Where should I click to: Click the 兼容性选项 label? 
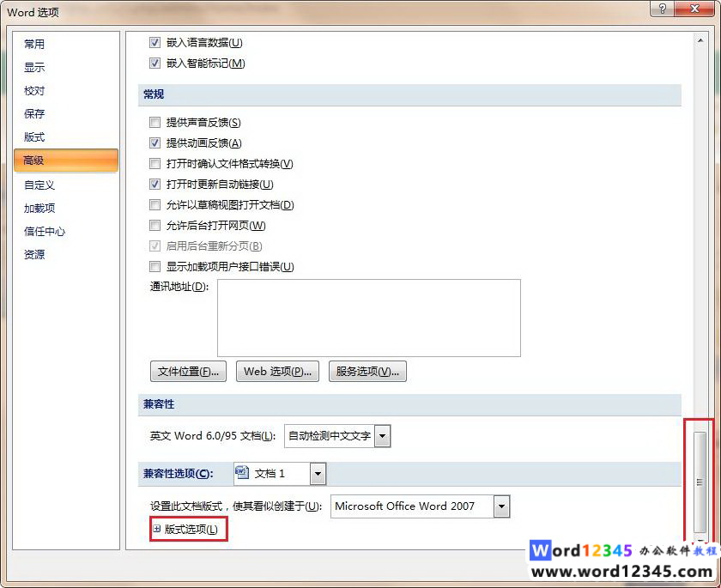(x=179, y=474)
